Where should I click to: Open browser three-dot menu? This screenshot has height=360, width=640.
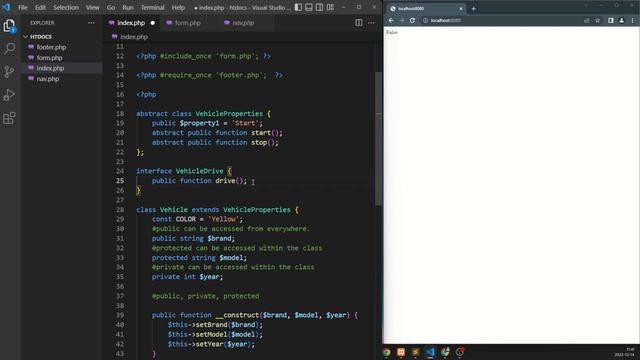click(633, 20)
